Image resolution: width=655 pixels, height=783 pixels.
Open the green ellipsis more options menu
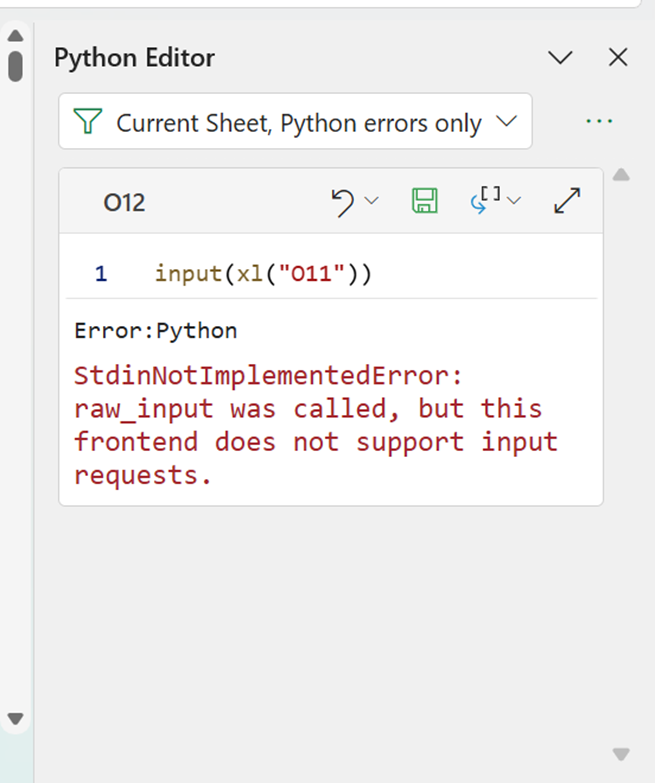point(598,121)
